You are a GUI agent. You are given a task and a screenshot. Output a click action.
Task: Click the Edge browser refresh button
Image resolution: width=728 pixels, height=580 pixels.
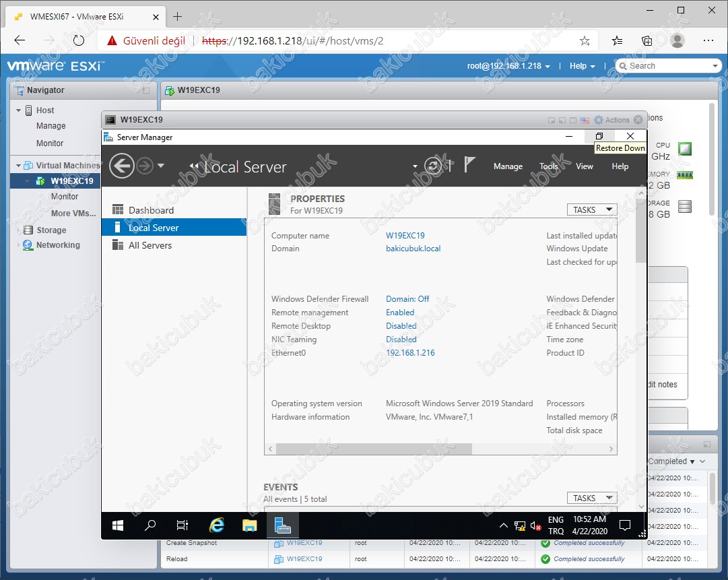click(79, 40)
